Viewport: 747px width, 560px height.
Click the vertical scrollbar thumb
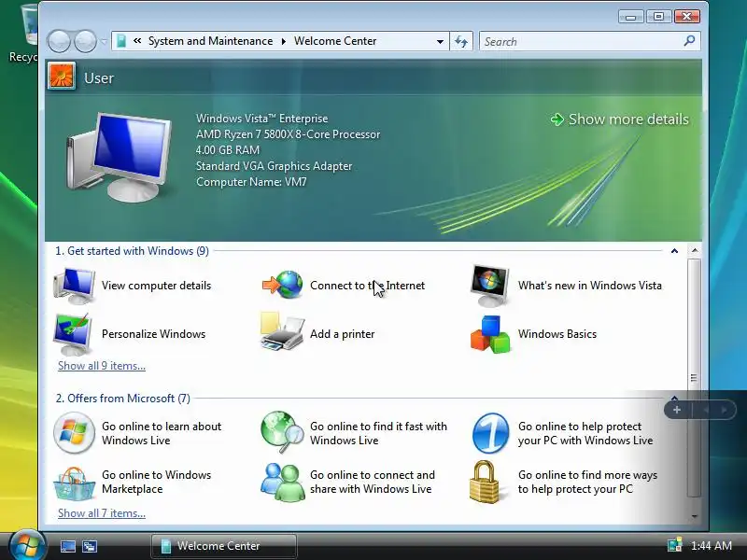[x=695, y=378]
